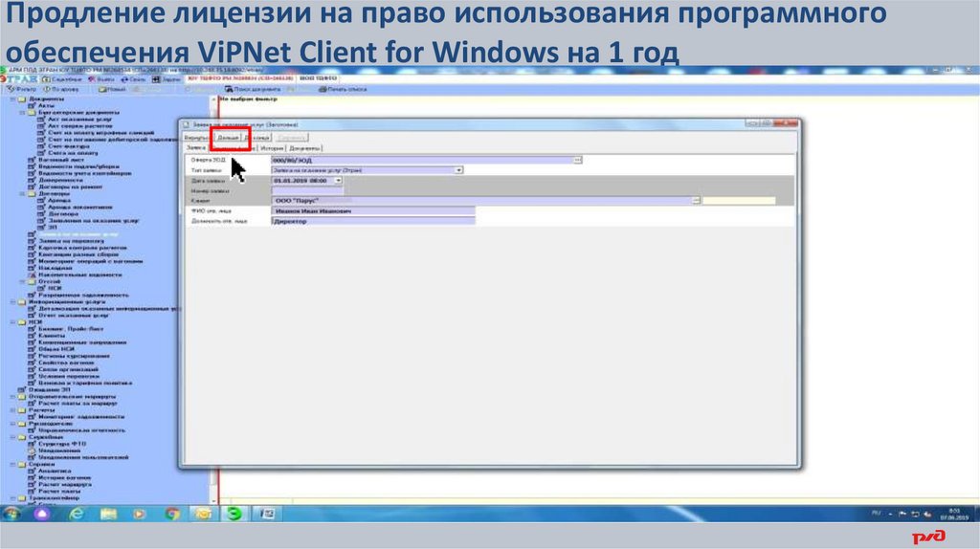Launch Google Chrome from the taskbar
980x549 pixels.
[x=172, y=514]
